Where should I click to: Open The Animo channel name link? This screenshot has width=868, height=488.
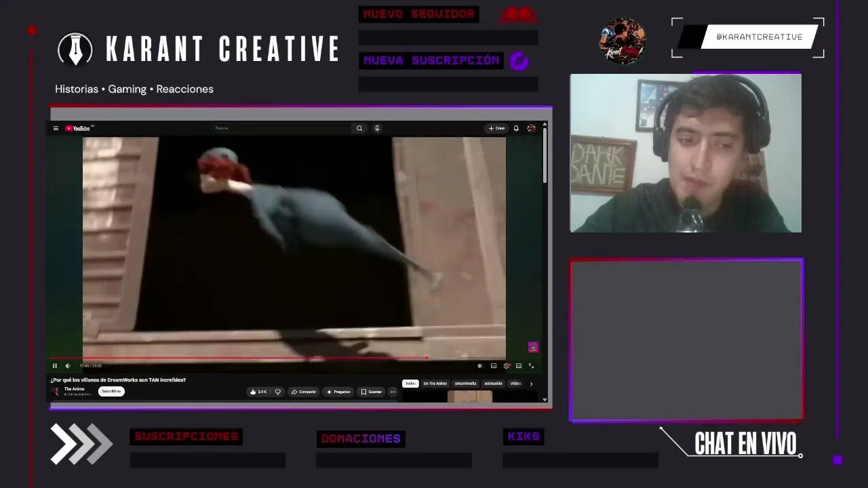[75, 389]
